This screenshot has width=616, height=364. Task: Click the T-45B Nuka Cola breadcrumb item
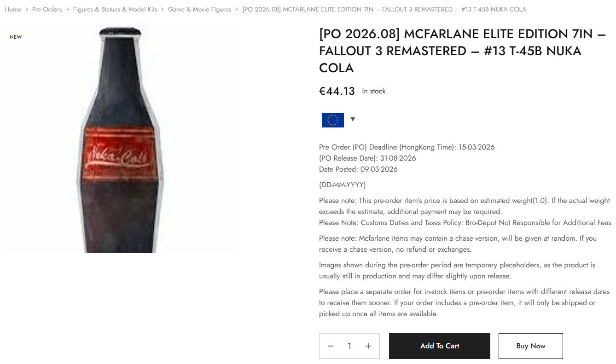(384, 9)
